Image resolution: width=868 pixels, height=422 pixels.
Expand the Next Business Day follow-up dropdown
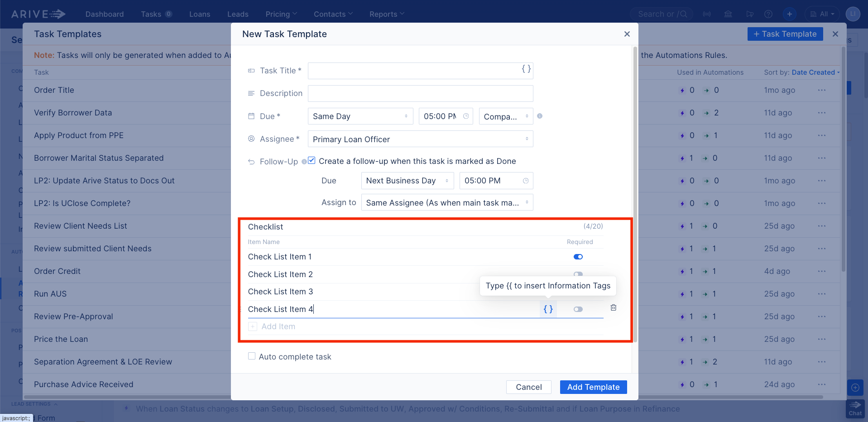point(407,180)
